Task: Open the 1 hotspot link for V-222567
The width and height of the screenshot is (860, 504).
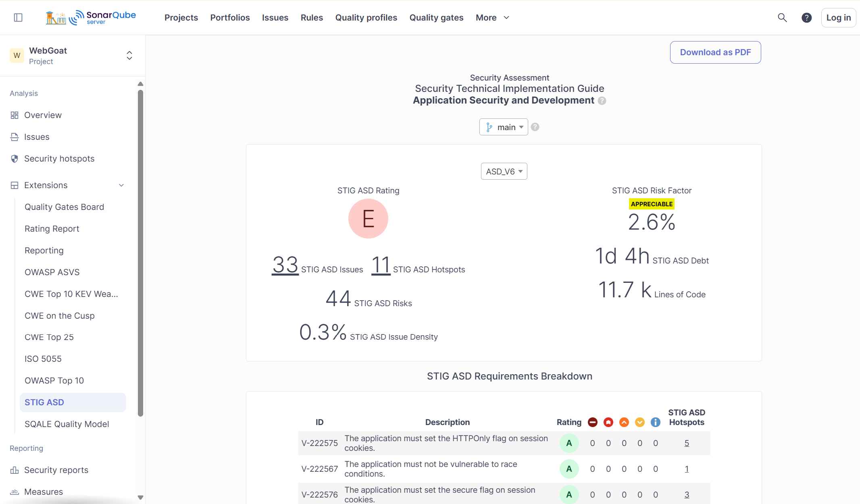Action: pos(687,469)
